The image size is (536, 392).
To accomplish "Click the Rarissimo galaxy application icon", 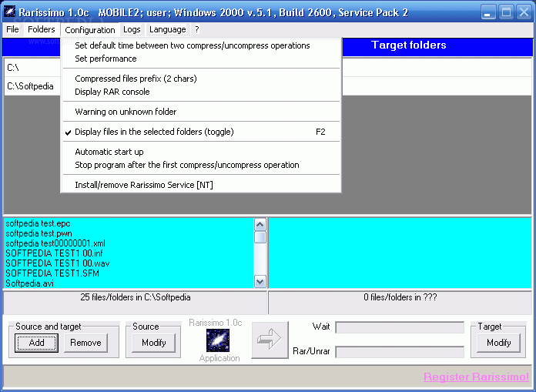I will click(x=218, y=340).
